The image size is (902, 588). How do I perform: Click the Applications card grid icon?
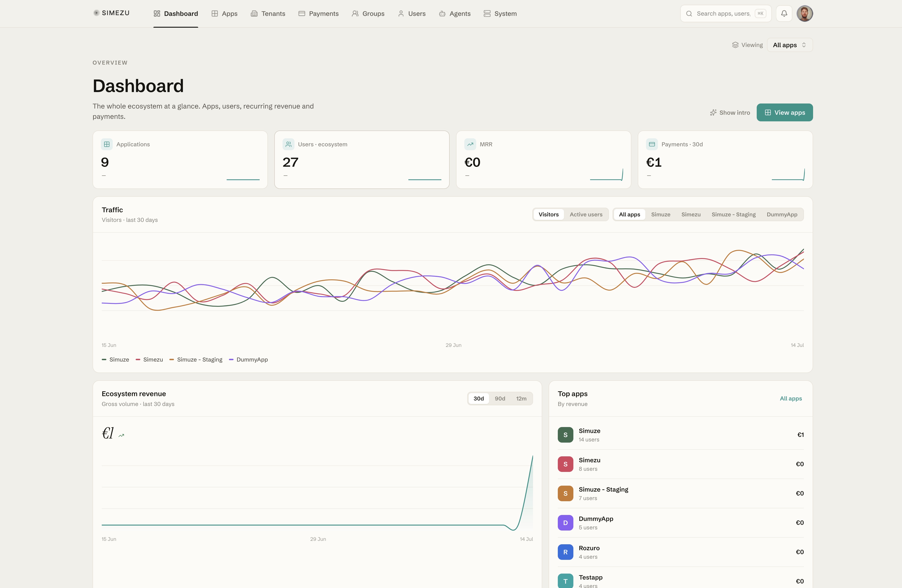coord(107,144)
